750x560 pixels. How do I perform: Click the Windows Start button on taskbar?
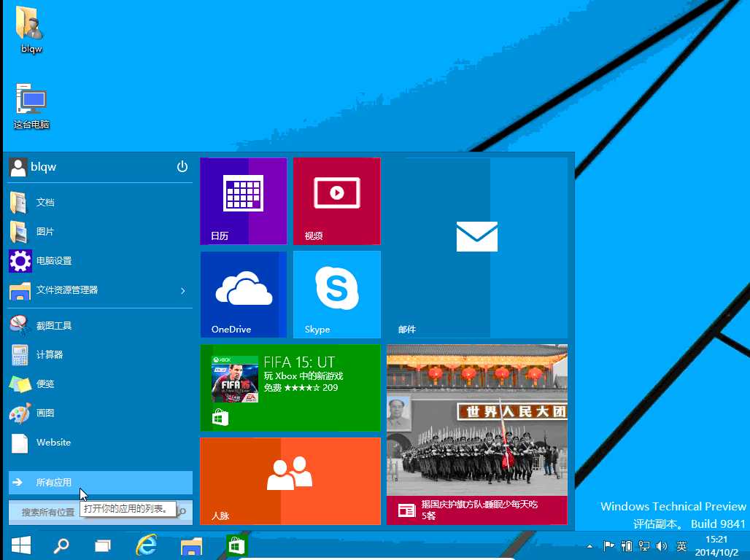[x=21, y=545]
